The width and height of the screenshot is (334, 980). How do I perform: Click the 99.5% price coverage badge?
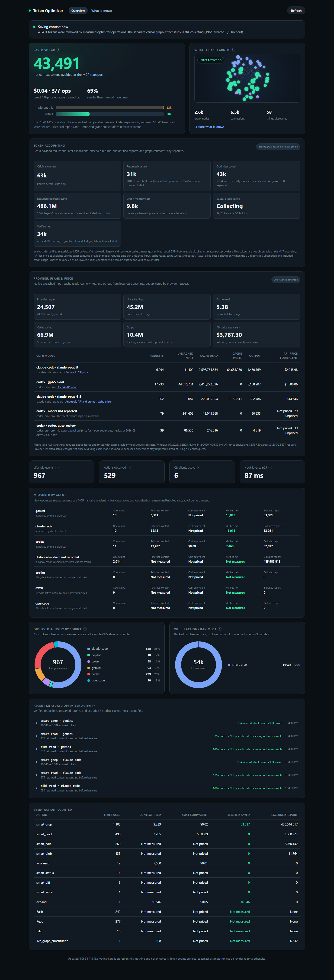point(286,280)
